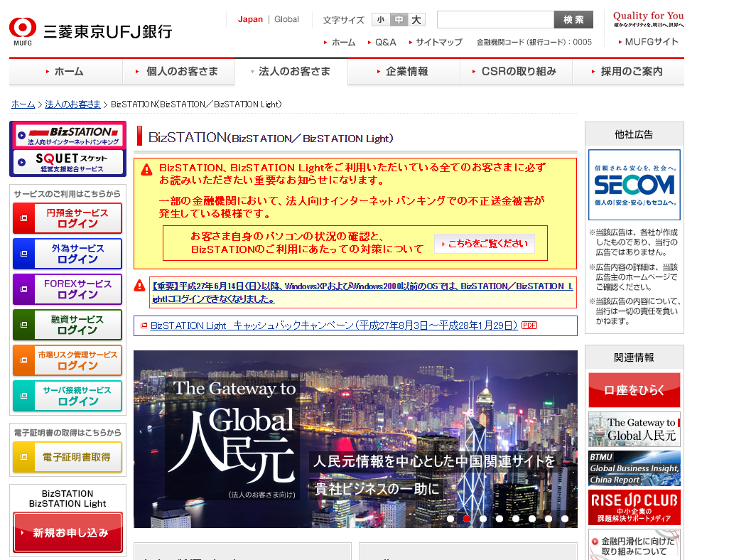Select FOREXサービス ログイン
The image size is (756, 560).
click(x=67, y=289)
